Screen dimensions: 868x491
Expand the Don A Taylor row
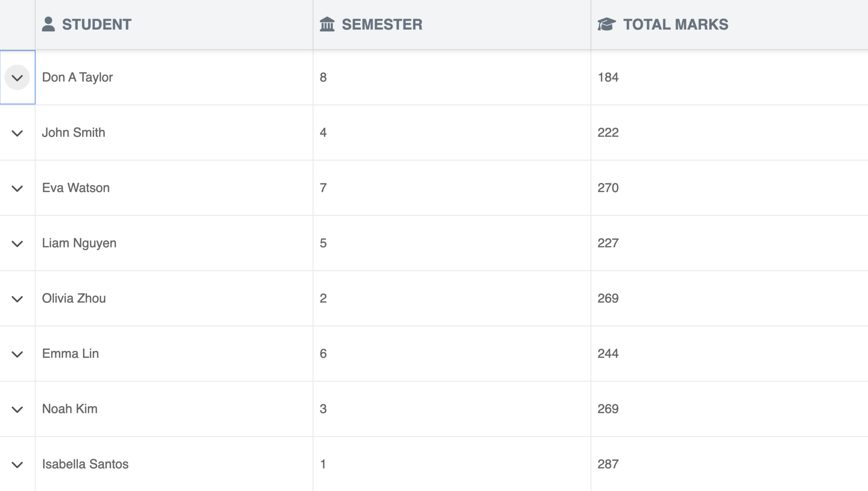point(17,78)
